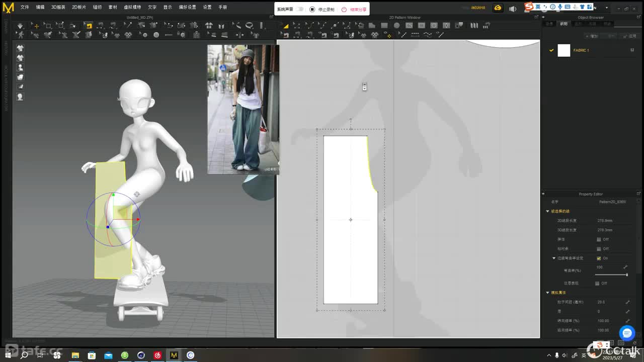Image resolution: width=644 pixels, height=362 pixels.
Task: Toggle the 系统声音 switch
Action: pyautogui.click(x=299, y=9)
